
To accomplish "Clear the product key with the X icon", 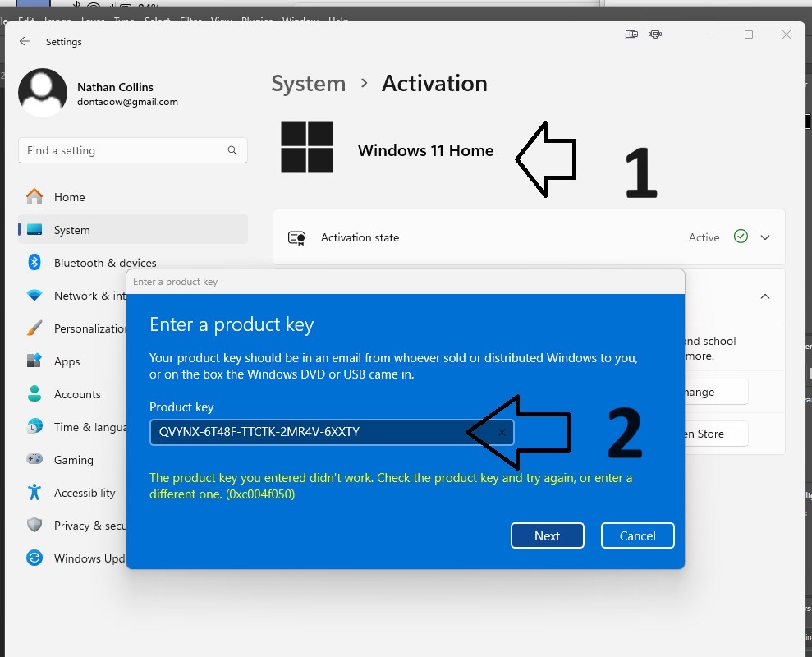I will (x=502, y=432).
